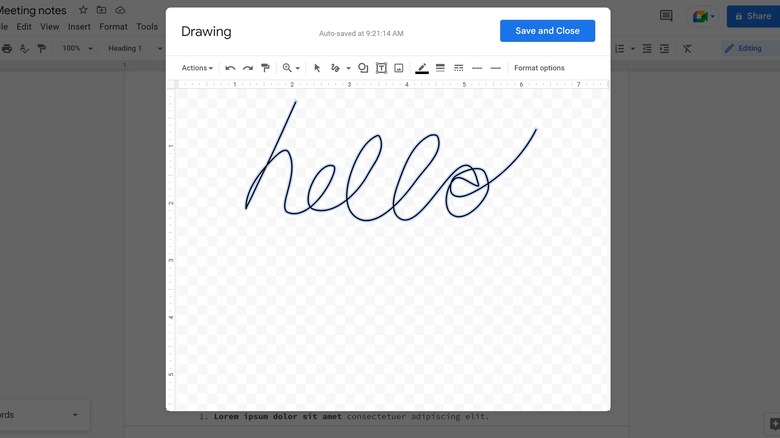The width and height of the screenshot is (780, 438).
Task: Open line dash options
Action: coord(459,68)
